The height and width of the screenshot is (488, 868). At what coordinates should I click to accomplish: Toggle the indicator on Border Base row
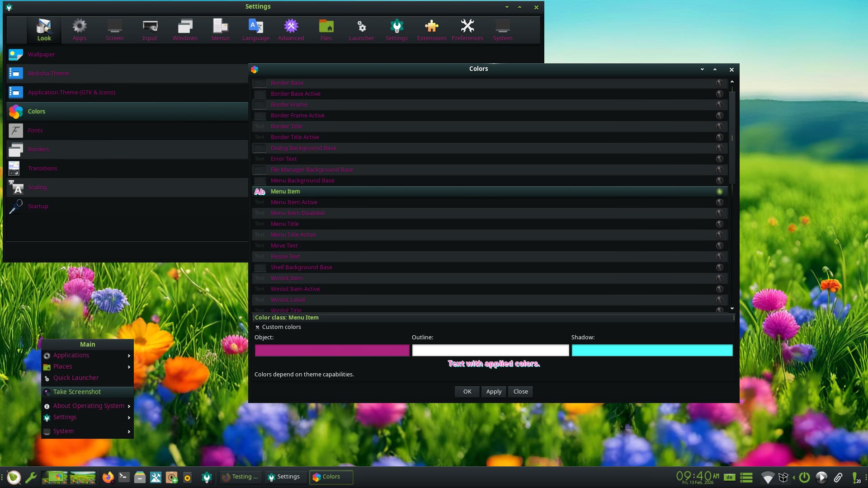(x=719, y=83)
